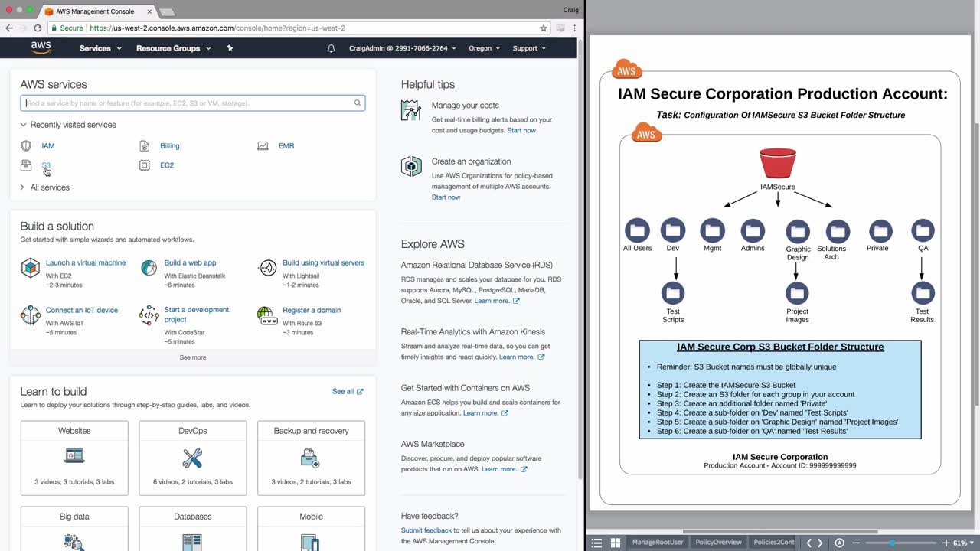980x551 pixels.
Task: Switch to the Policies2Cont tab
Action: coord(775,543)
